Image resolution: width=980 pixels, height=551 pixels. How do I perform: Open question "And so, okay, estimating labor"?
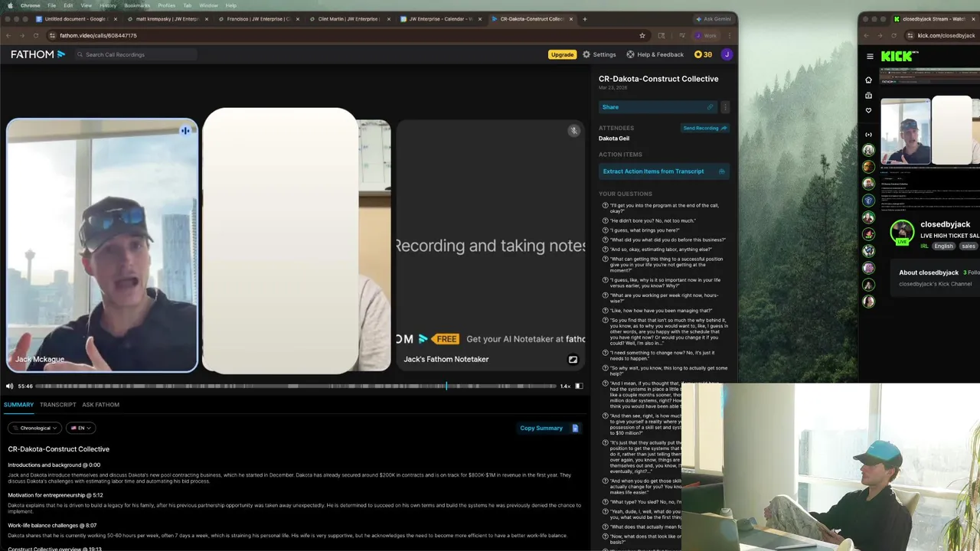(x=661, y=249)
